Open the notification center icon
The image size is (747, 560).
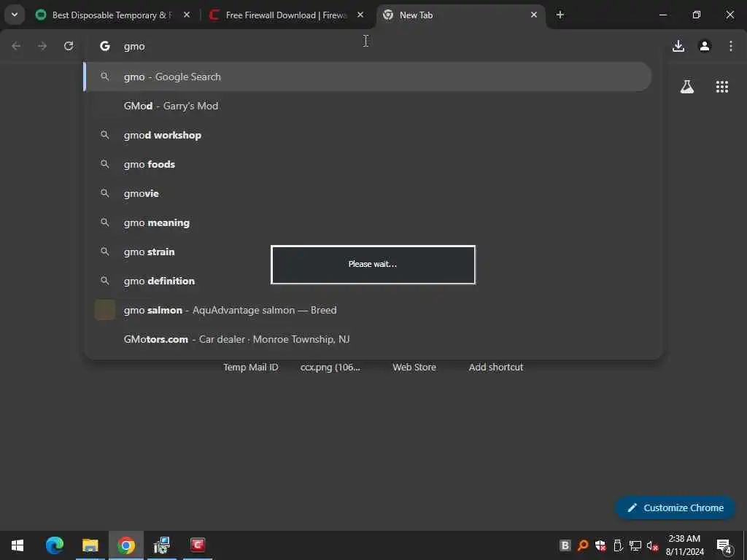click(x=724, y=546)
